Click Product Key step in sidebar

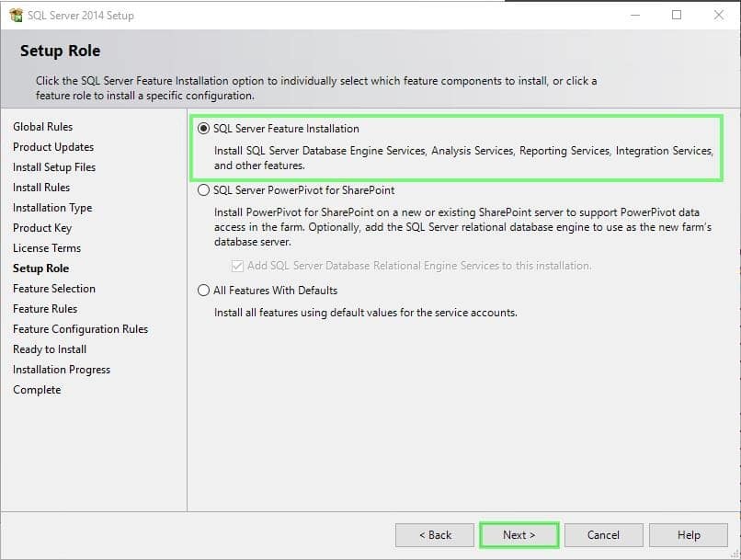(x=42, y=228)
